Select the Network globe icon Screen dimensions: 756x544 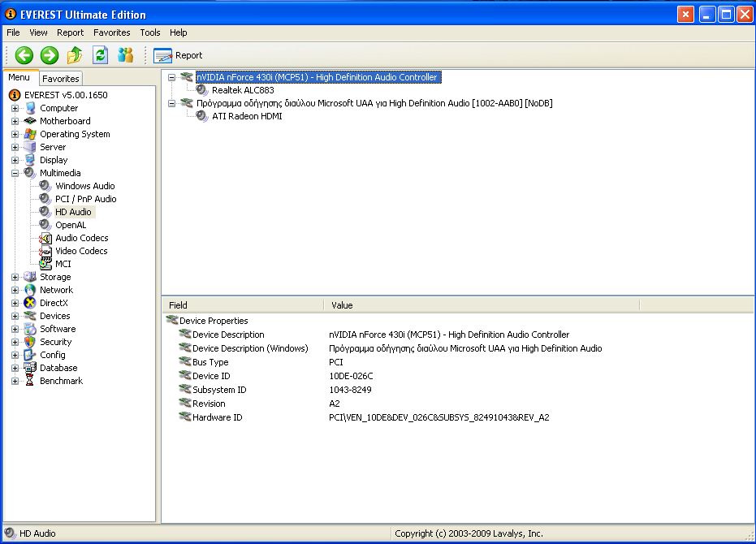point(30,290)
